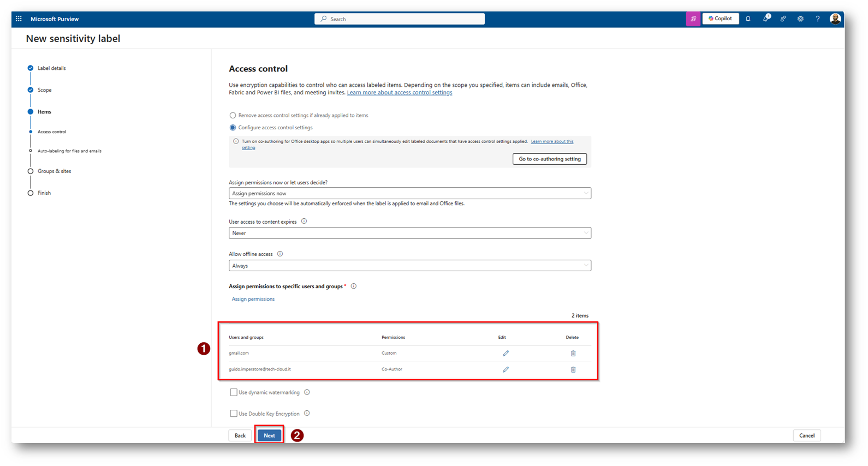868x466 pixels.
Task: Click info icon beside Assign permissions to specific users
Action: point(354,286)
